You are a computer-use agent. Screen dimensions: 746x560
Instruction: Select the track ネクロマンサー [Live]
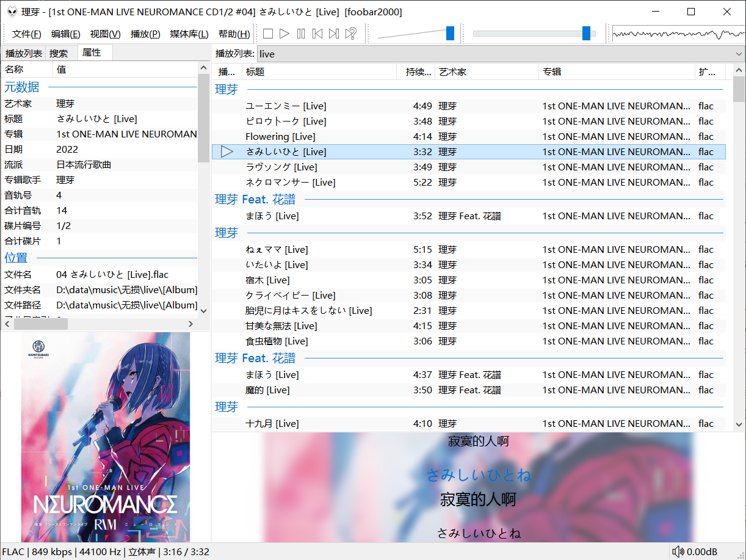[291, 182]
